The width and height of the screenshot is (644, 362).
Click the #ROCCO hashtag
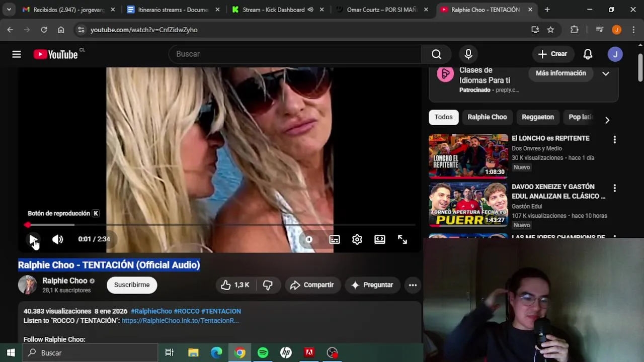point(186,311)
